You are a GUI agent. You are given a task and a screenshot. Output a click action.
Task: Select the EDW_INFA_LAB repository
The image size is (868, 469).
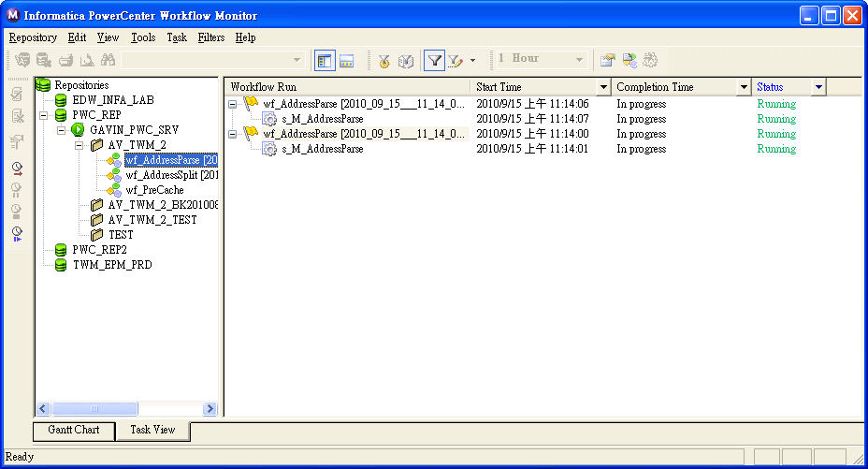[x=113, y=100]
